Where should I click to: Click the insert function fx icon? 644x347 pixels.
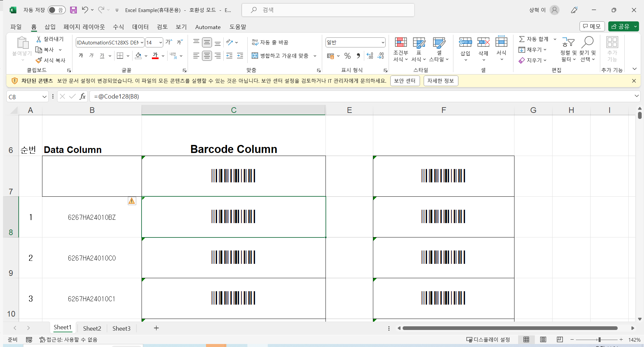pyautogui.click(x=82, y=97)
